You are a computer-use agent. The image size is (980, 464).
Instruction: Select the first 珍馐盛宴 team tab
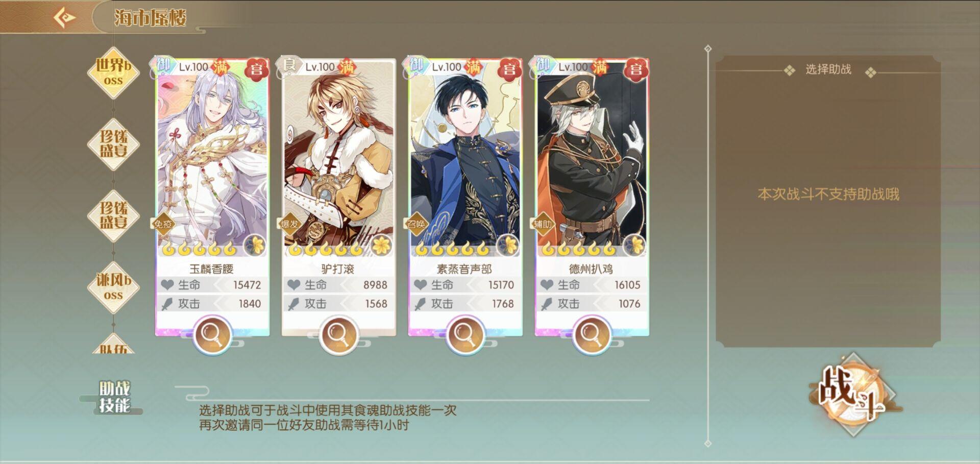click(113, 144)
